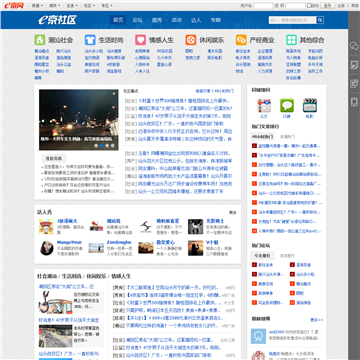Open the Zoedonghu profile name link
Viewport: 360px width, 360px height.
coord(119,242)
